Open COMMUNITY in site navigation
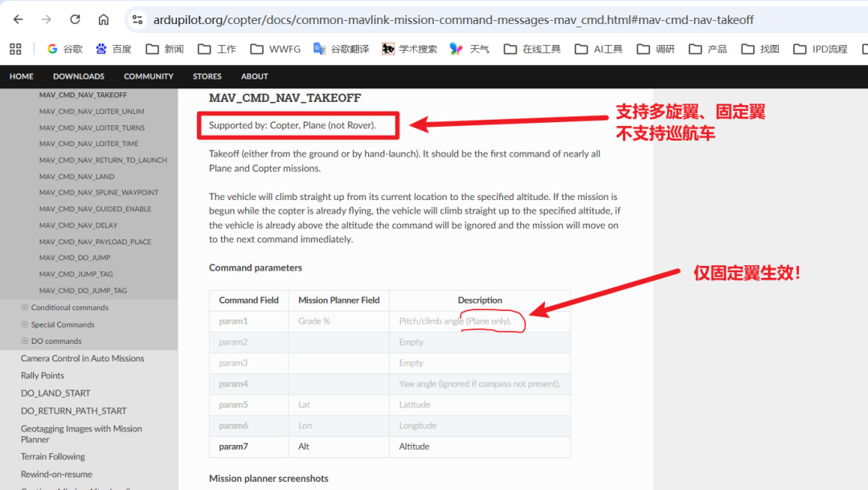 coord(149,76)
